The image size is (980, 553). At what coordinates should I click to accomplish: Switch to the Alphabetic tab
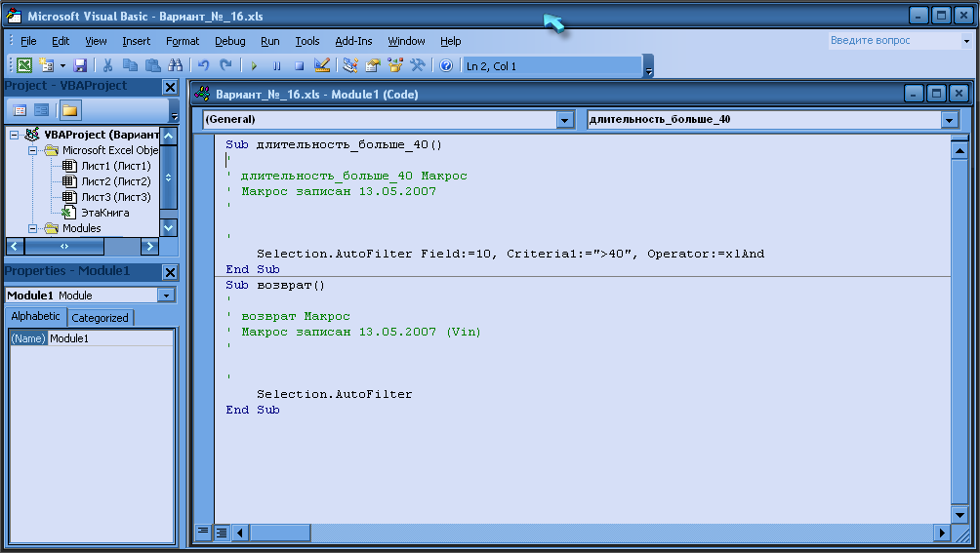[x=35, y=316]
